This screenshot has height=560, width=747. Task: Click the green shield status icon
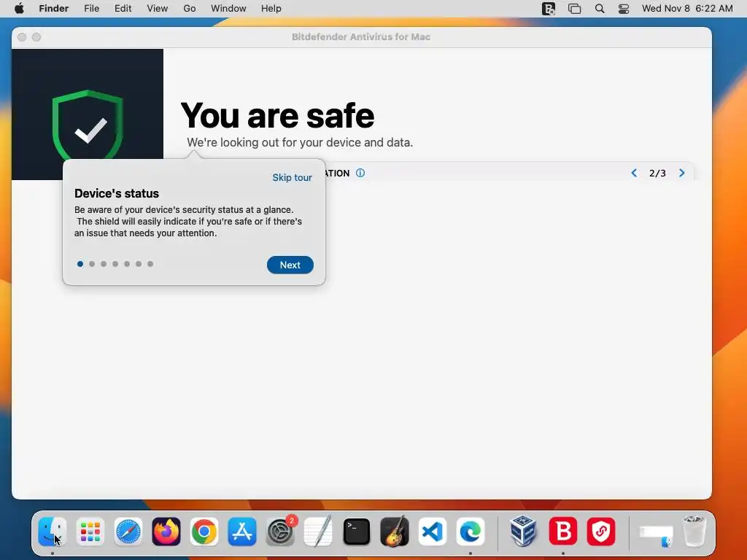point(88,125)
